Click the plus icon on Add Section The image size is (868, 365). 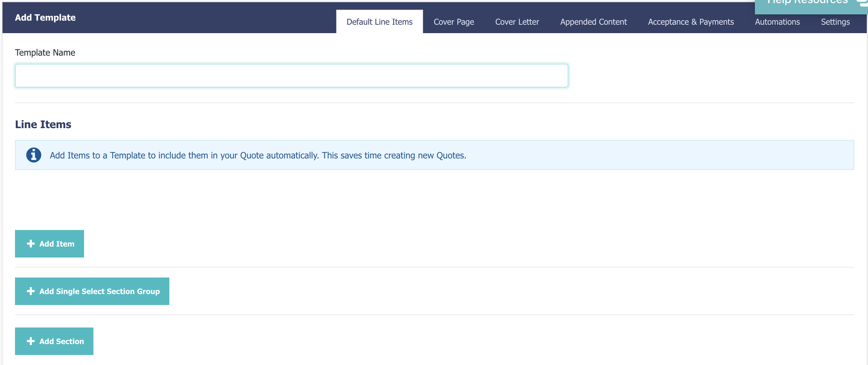pos(31,341)
